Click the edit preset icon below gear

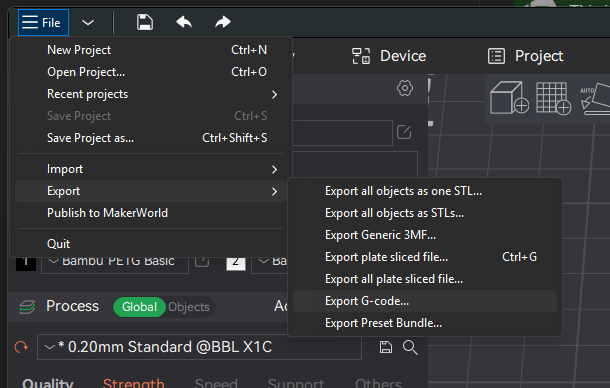(x=404, y=132)
